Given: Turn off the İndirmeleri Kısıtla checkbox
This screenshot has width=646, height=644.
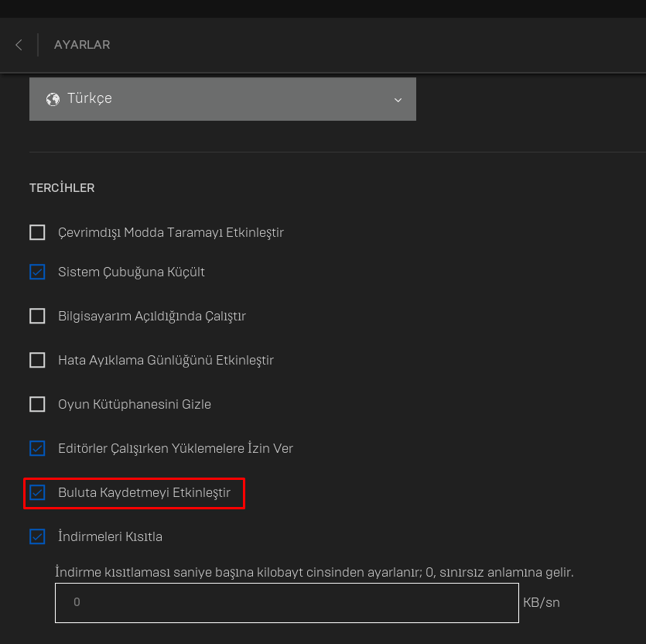Looking at the screenshot, I should tap(37, 536).
